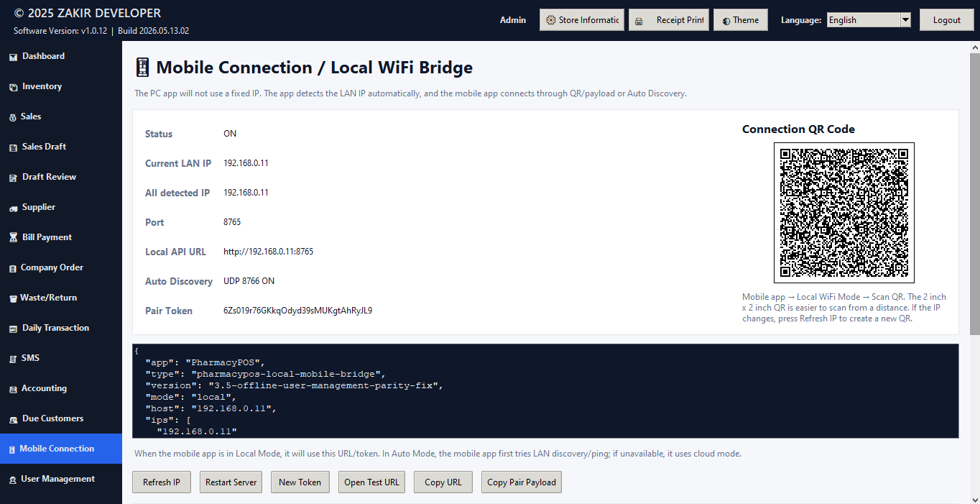
Task: Click the Refresh IP button
Action: [162, 482]
